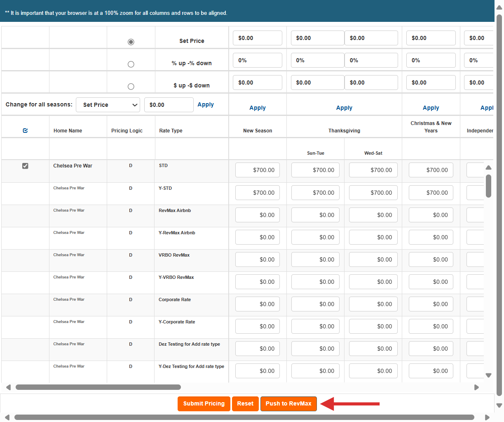Click the Change for all seasons amount field
Screen dimensions: 504x422
(x=169, y=105)
